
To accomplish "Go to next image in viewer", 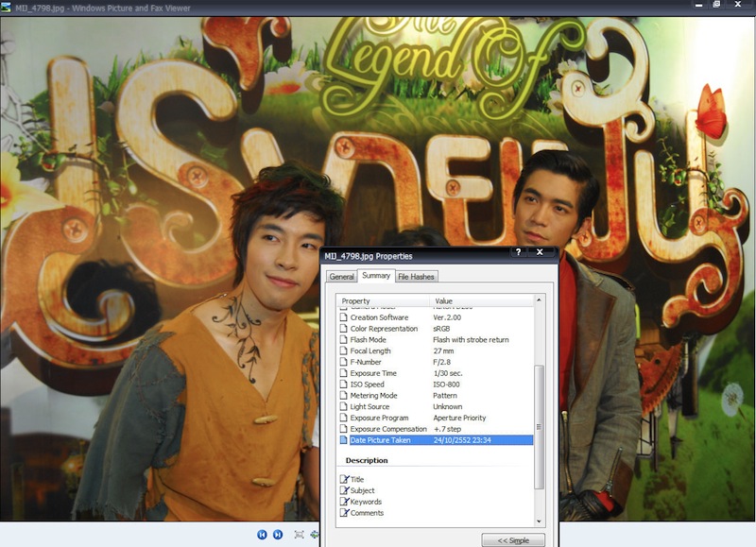I will 278,534.
